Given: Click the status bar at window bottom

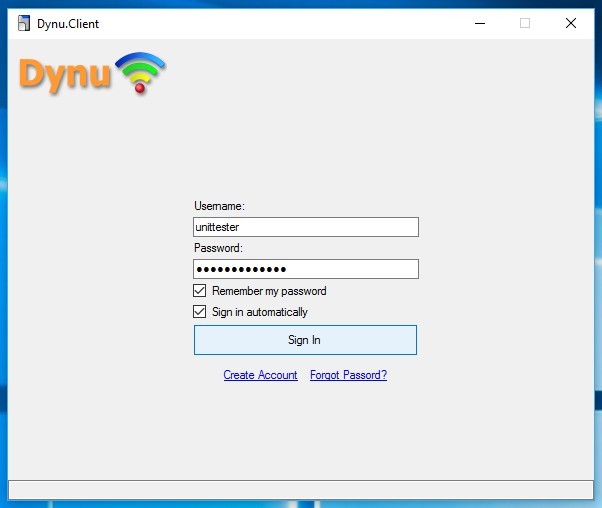Looking at the screenshot, I should click(x=301, y=490).
